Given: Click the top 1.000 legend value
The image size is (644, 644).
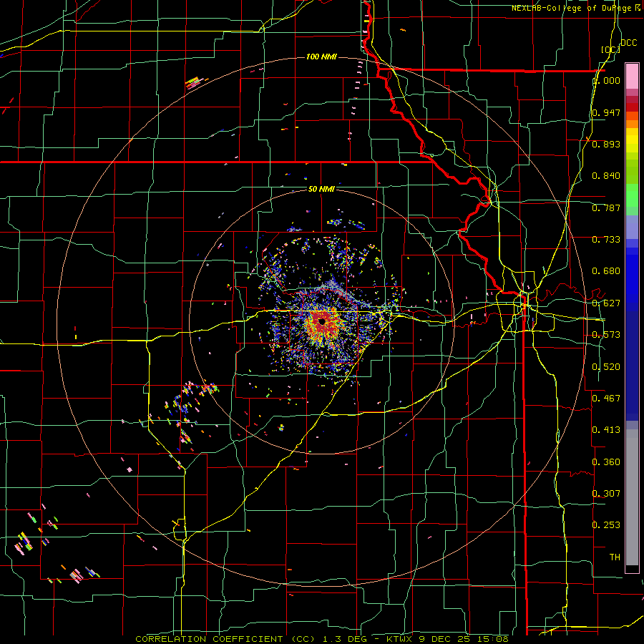Looking at the screenshot, I should coord(607,80).
